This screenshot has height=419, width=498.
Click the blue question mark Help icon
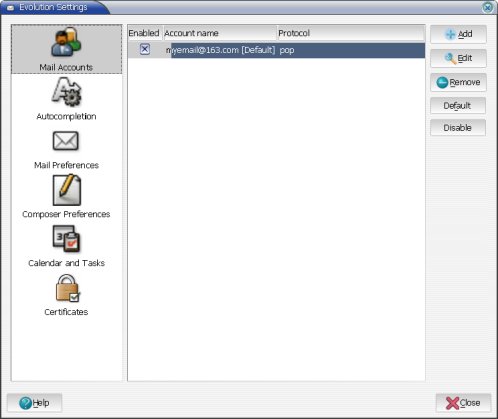coord(25,403)
